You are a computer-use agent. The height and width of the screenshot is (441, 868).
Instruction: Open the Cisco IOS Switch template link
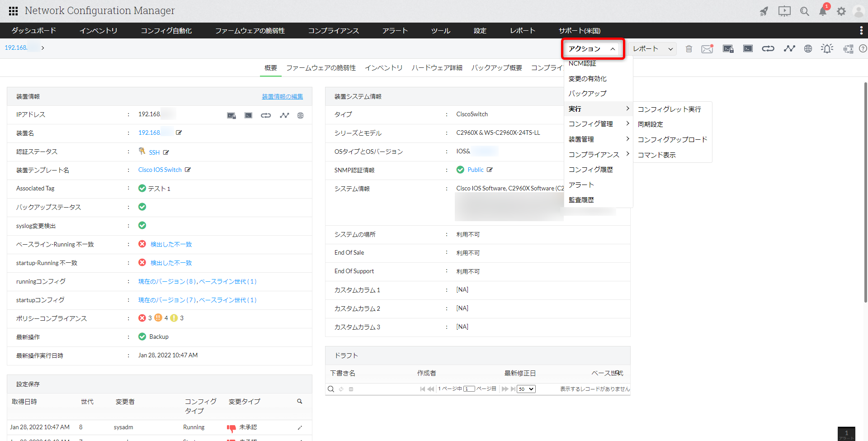160,170
